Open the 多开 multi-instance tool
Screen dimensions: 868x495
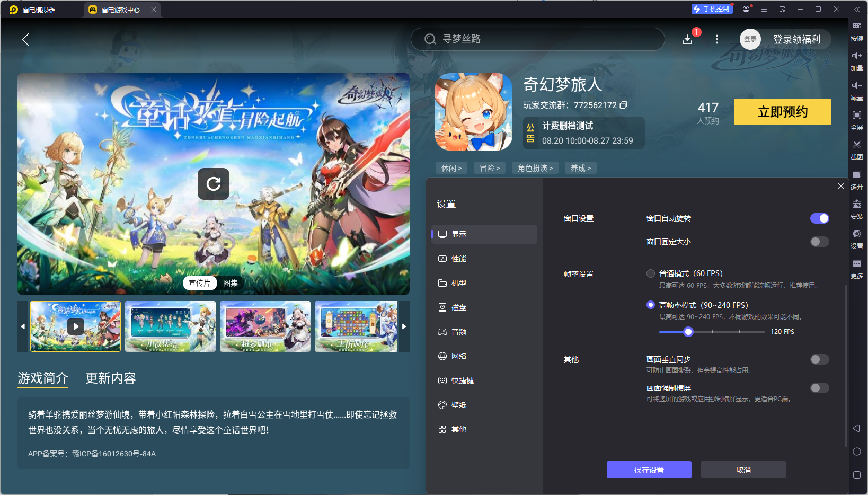(x=857, y=180)
